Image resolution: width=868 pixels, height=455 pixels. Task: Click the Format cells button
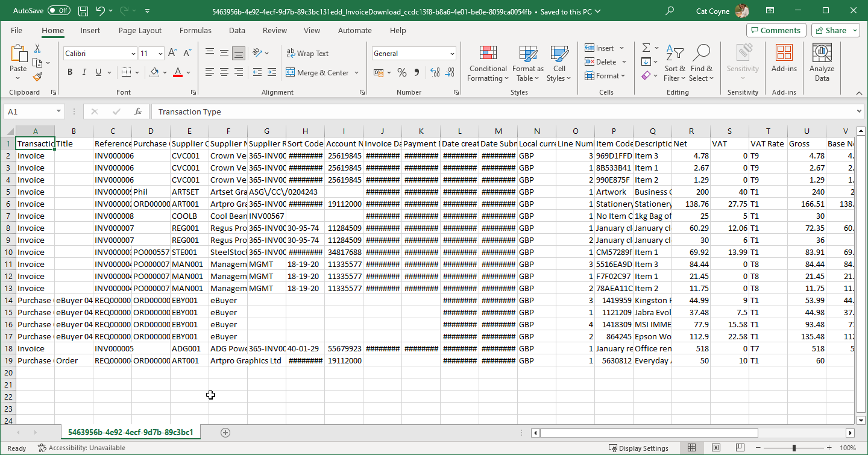point(606,76)
